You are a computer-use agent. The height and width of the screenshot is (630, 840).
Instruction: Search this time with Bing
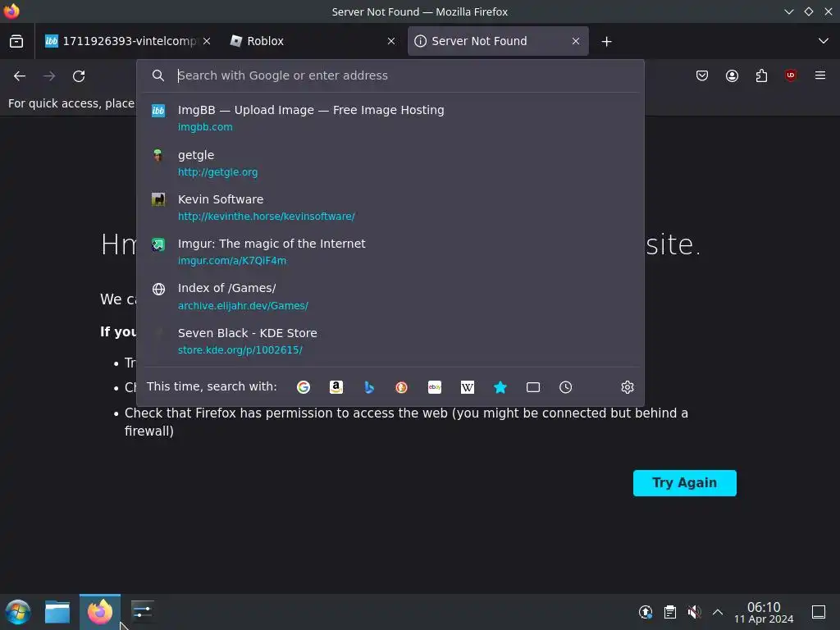pos(368,387)
